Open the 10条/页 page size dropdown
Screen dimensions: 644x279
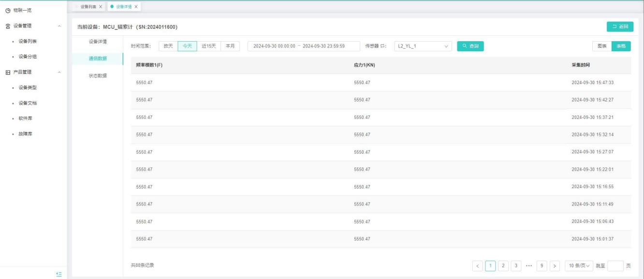pyautogui.click(x=579, y=265)
